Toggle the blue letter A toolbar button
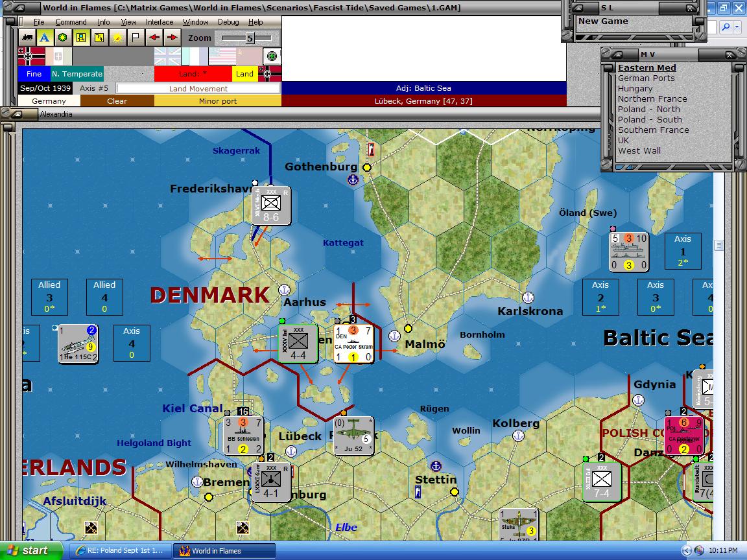This screenshot has width=747, height=560. click(x=44, y=38)
